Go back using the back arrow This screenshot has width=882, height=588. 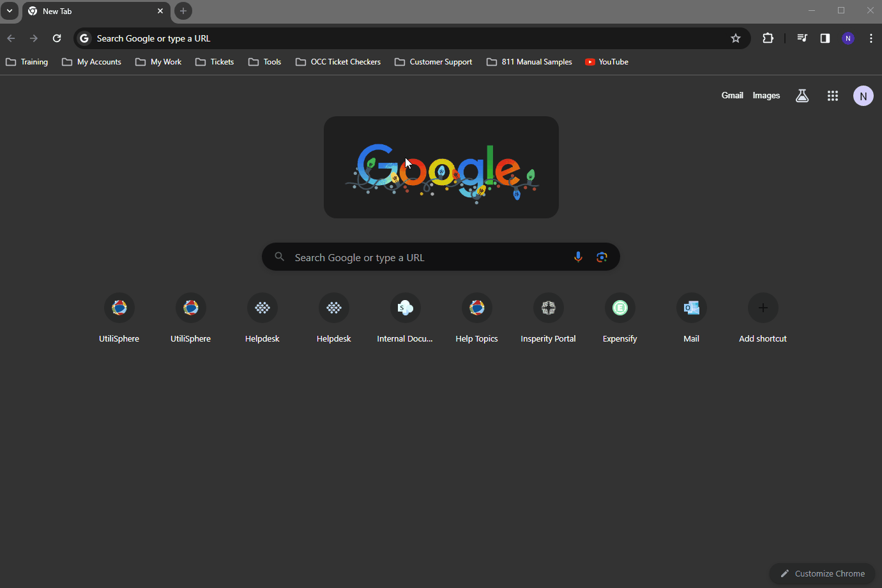11,38
